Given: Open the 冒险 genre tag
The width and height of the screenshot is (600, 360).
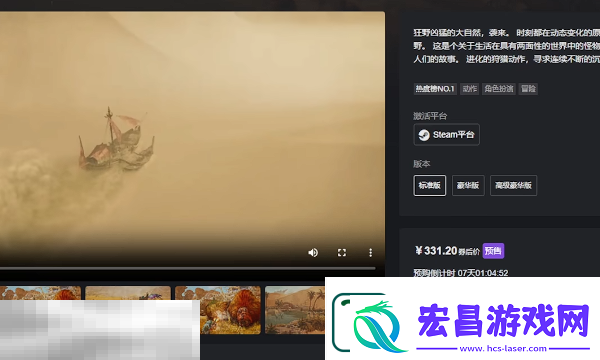Looking at the screenshot, I should (528, 89).
